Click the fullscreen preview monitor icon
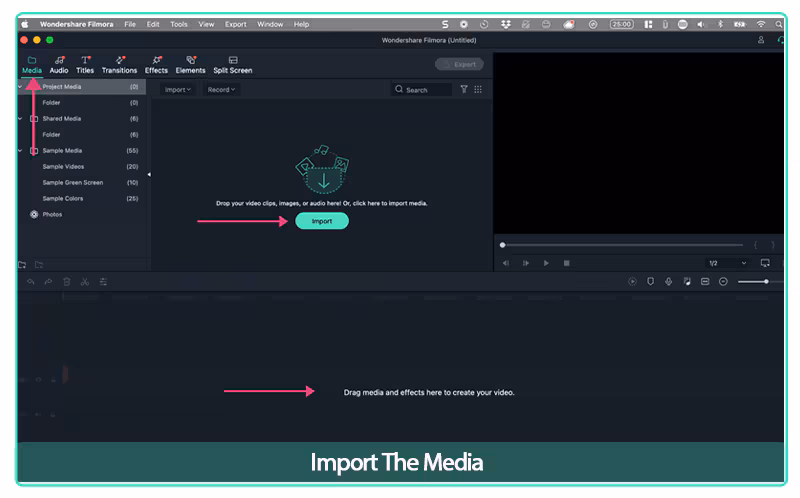 (x=765, y=263)
